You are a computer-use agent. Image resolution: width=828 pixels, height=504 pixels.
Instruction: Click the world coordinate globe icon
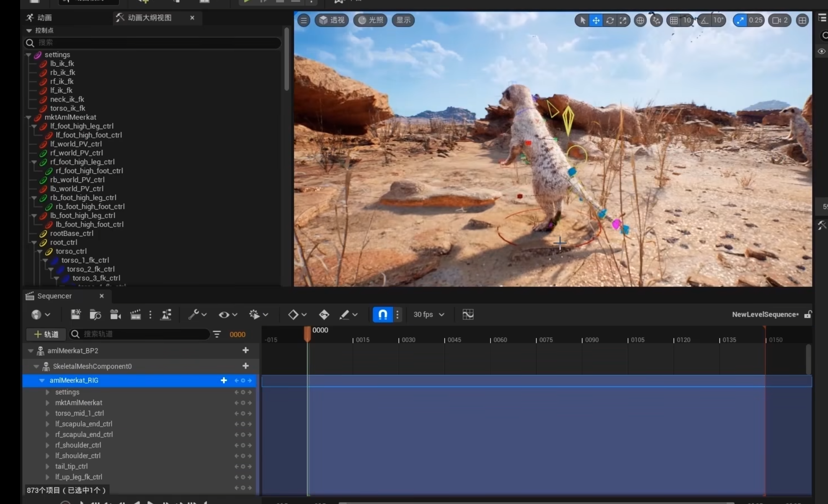(640, 20)
